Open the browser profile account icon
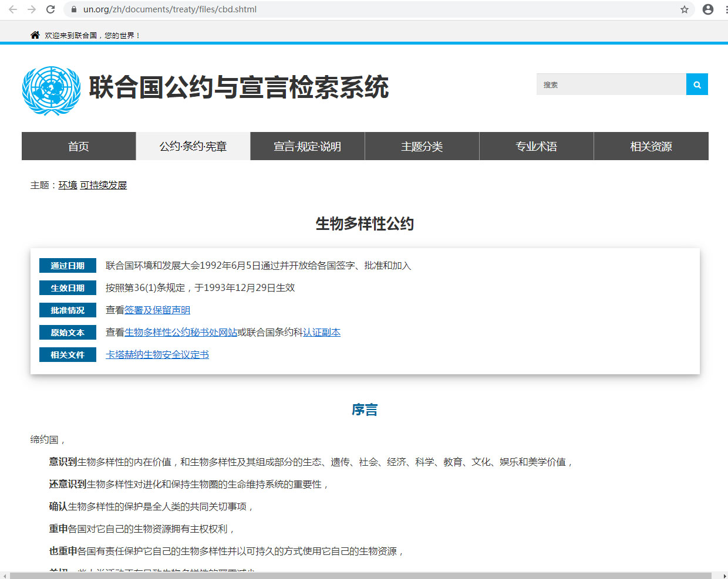This screenshot has width=728, height=579. (x=708, y=9)
